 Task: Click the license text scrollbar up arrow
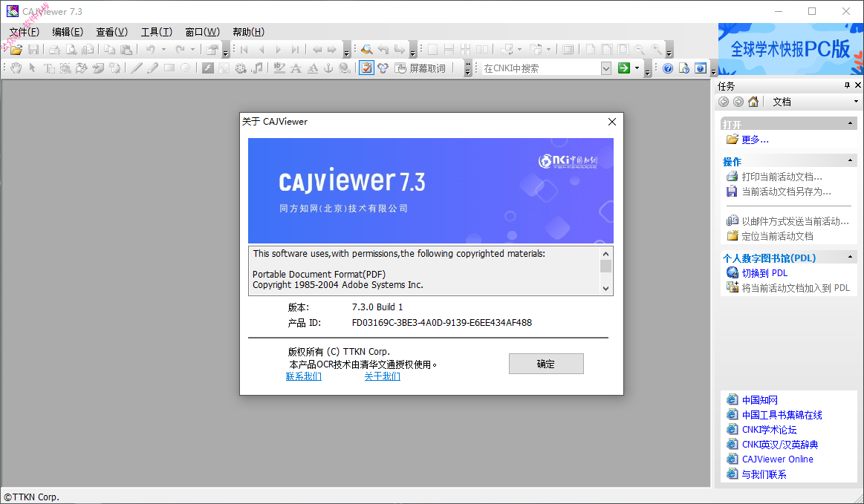coord(605,254)
